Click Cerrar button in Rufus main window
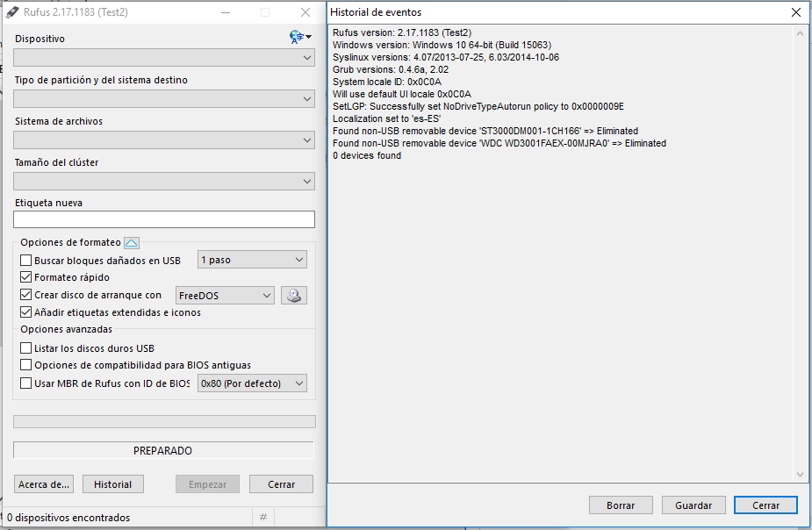This screenshot has height=530, width=812. pyautogui.click(x=281, y=484)
